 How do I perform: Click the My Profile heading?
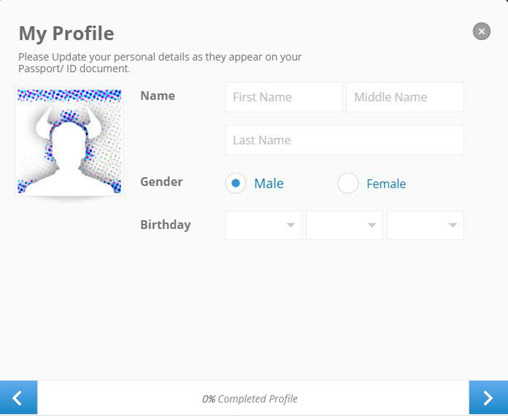point(66,34)
